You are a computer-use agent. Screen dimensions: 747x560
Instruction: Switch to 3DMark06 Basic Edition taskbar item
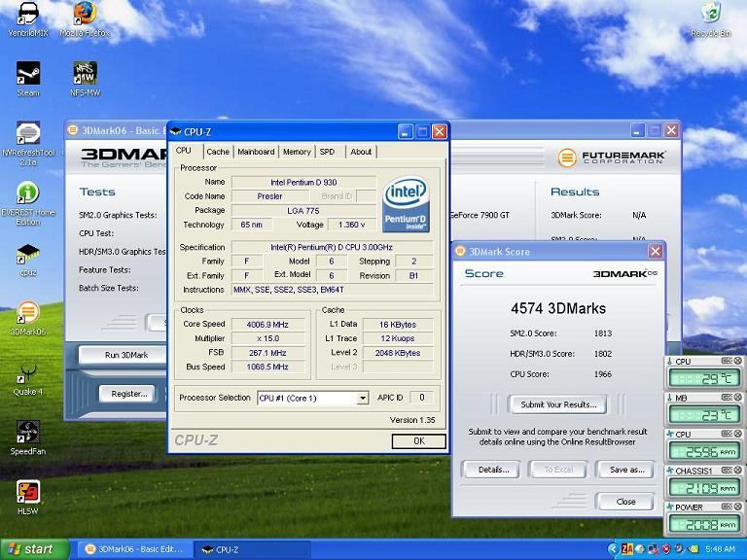coord(134,549)
